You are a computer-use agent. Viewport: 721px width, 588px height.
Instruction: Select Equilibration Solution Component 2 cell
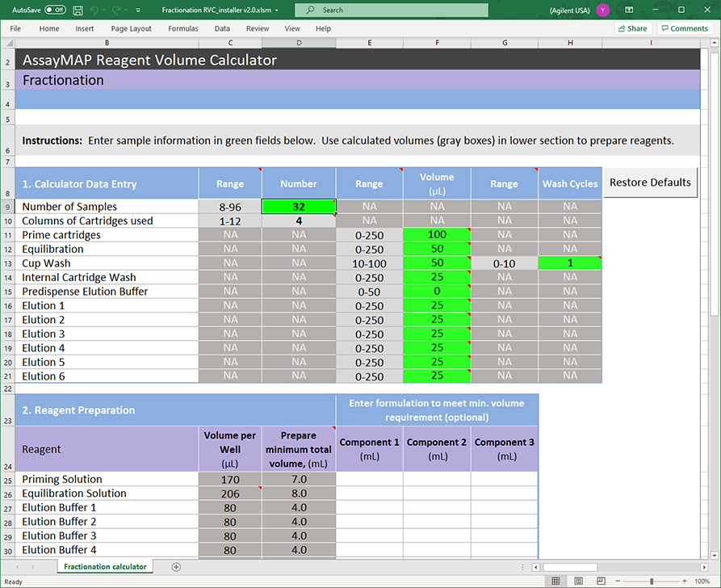pyautogui.click(x=437, y=493)
